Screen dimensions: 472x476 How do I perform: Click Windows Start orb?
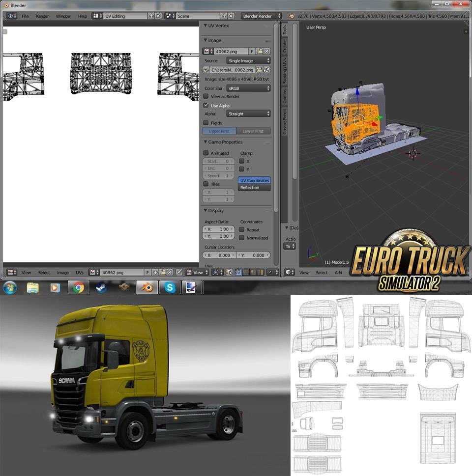click(10, 287)
